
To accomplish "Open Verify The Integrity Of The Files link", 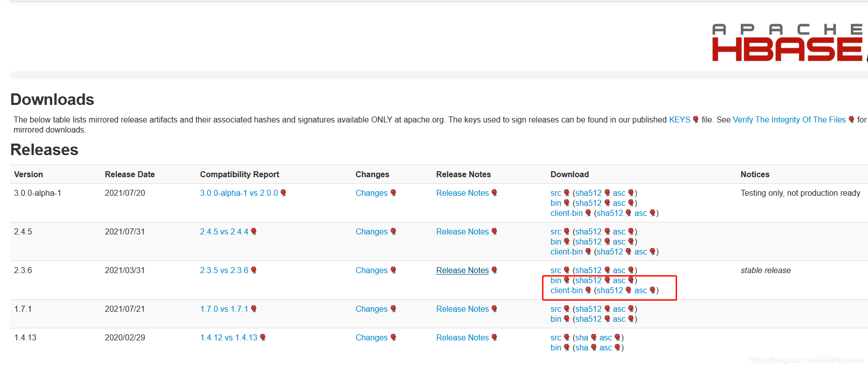I will coord(789,119).
